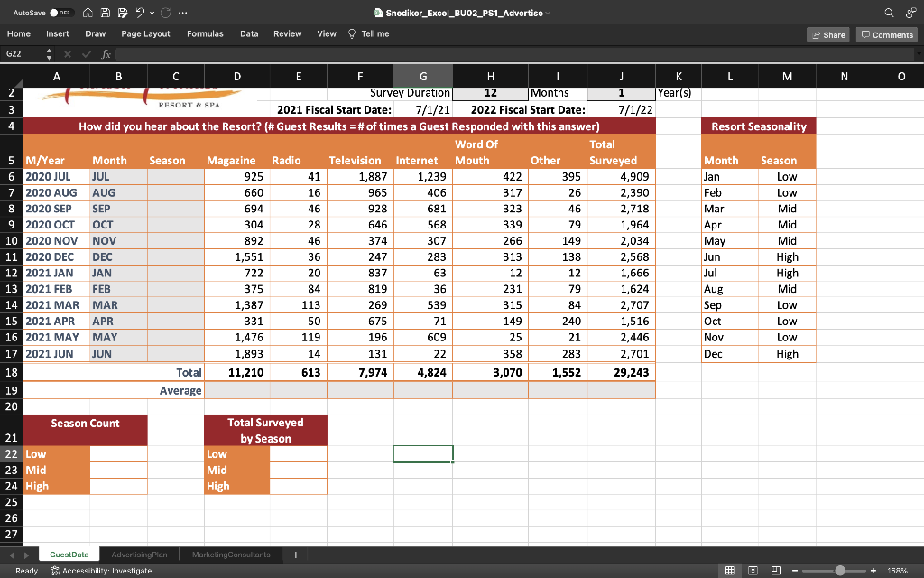Open the Draw ribbon tab
Image resolution: width=924 pixels, height=578 pixels.
coord(96,33)
